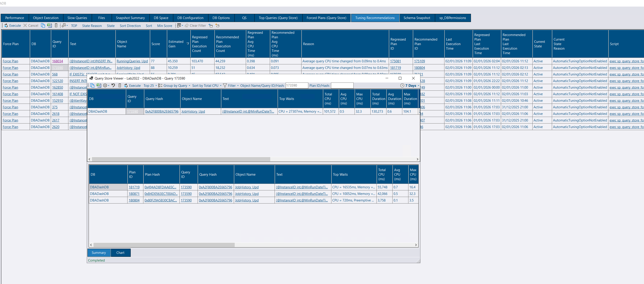Click the column layout icon in viewer toolbar
This screenshot has width=644, height=284.
120,86
